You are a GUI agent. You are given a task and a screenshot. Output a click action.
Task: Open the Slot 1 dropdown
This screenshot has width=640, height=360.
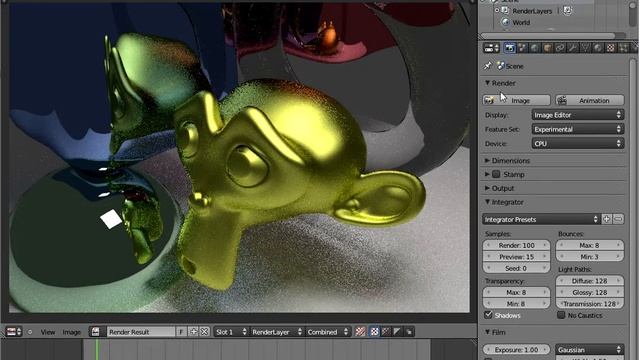[x=231, y=332]
